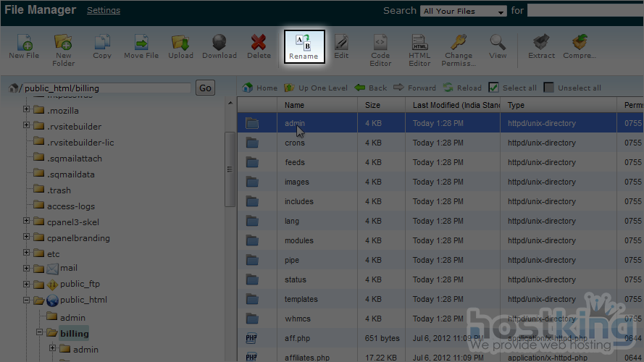Open the Settings link
644x362 pixels.
coord(104,10)
